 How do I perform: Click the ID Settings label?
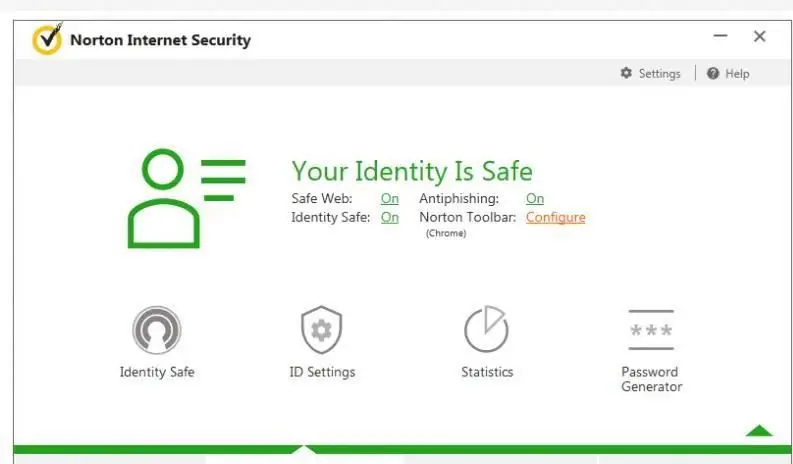(x=322, y=372)
